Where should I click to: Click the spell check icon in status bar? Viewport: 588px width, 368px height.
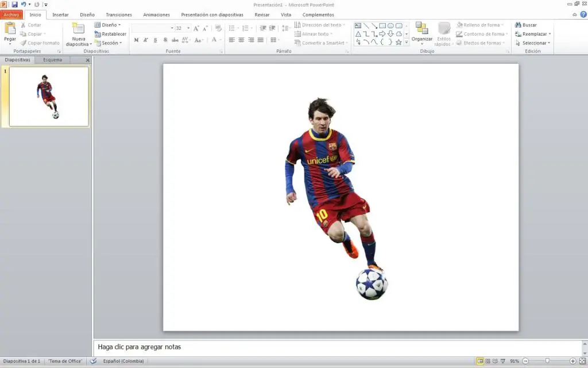[94, 361]
